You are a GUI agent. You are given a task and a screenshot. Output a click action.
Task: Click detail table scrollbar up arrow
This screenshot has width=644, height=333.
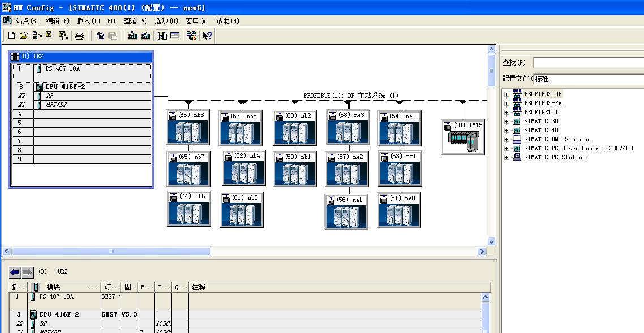pyautogui.click(x=486, y=297)
